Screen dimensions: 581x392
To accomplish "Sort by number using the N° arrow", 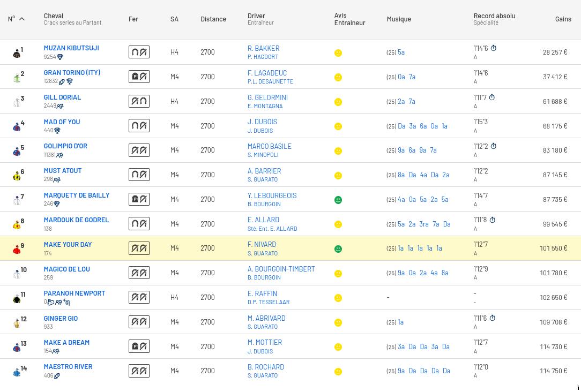I will pyautogui.click(x=22, y=19).
